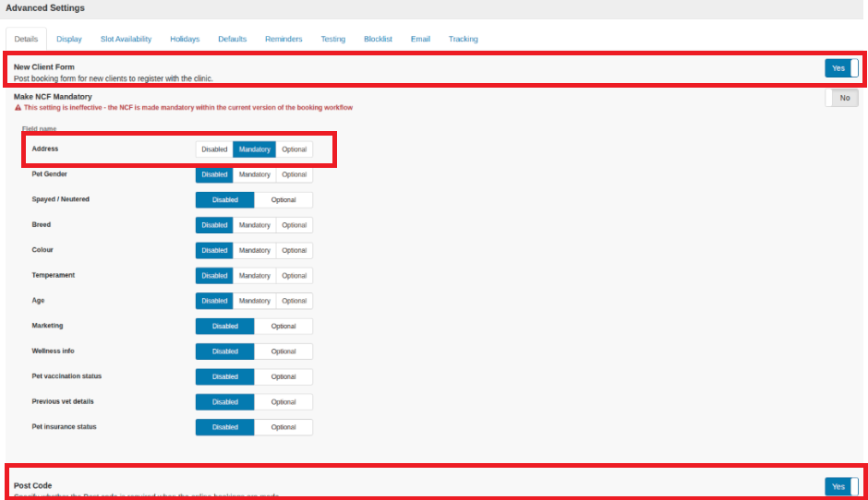
Task: Set Spayed / Neutered to Optional
Action: click(283, 200)
